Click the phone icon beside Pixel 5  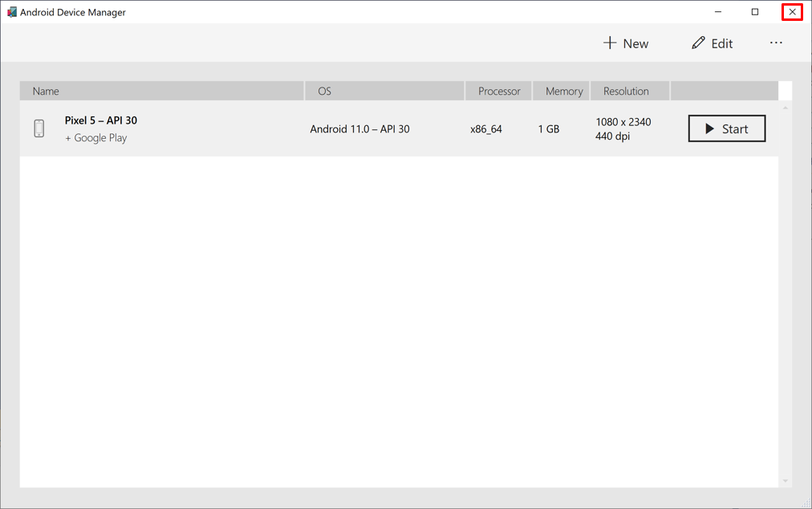39,128
